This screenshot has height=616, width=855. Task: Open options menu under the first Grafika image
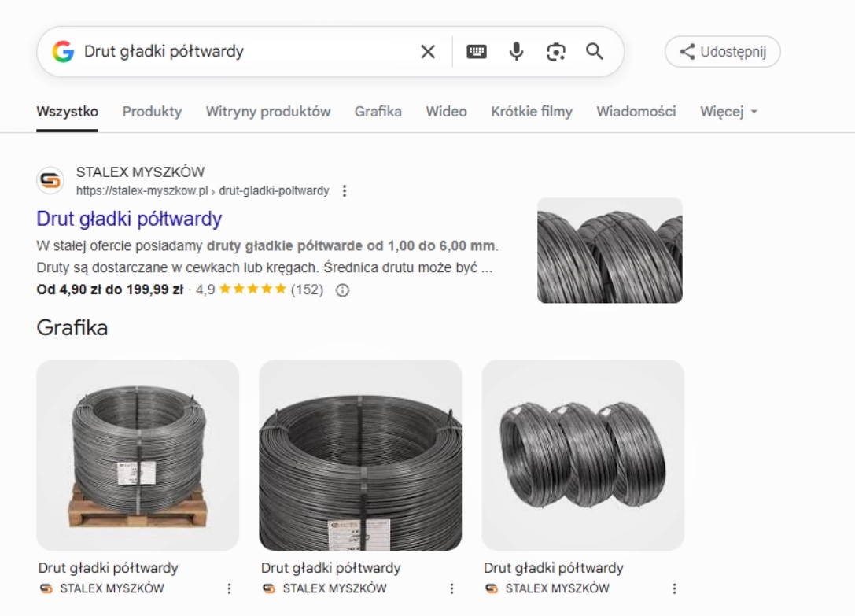229,588
